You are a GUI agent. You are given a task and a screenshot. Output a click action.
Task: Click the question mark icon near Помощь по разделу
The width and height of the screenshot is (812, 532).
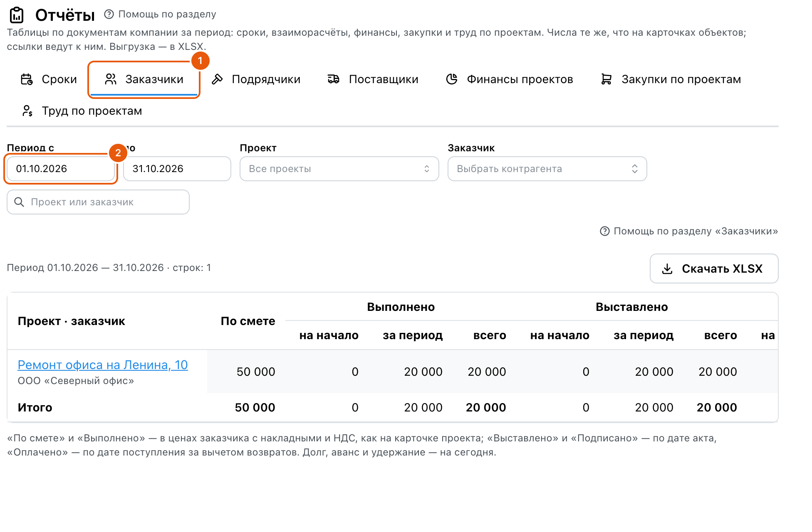pos(109,14)
